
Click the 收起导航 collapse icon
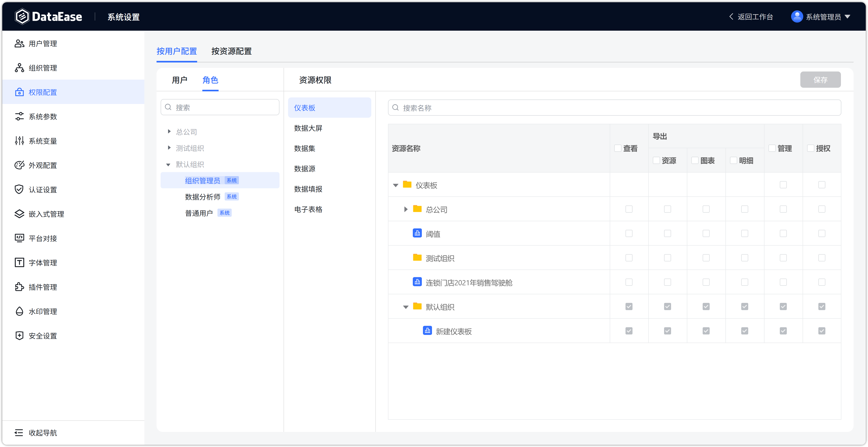coord(19,433)
